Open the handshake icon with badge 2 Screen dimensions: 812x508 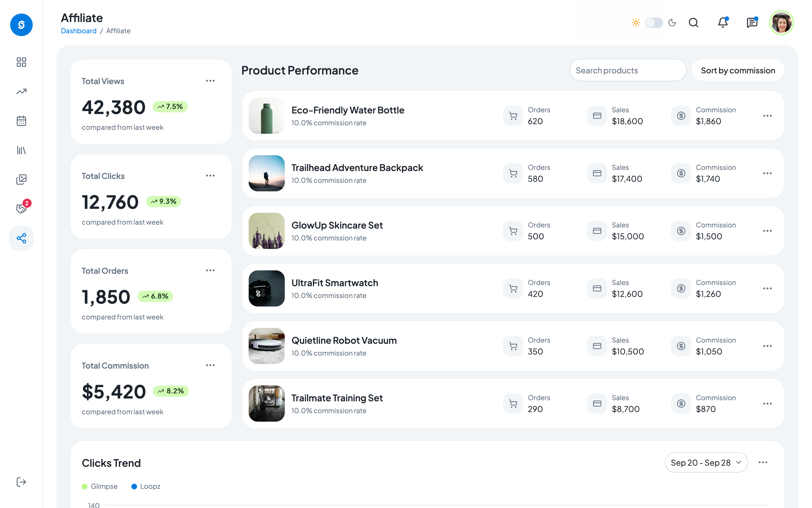point(21,209)
